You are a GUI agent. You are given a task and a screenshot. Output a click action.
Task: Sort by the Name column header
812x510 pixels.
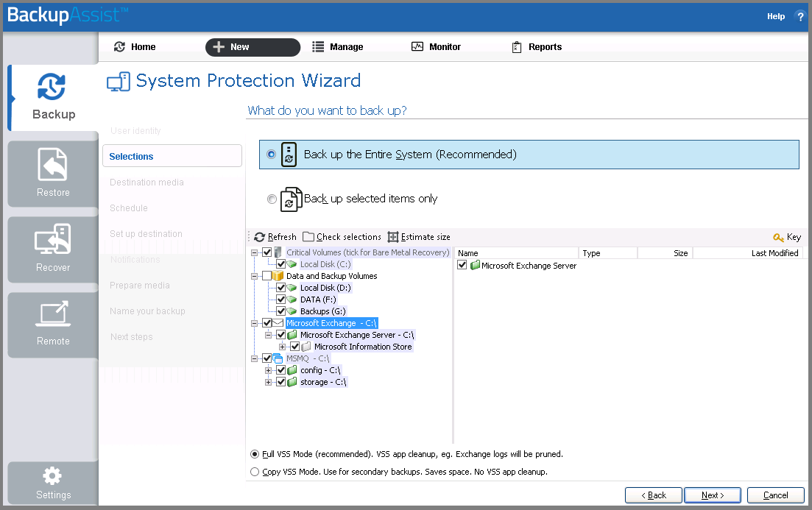pos(516,253)
